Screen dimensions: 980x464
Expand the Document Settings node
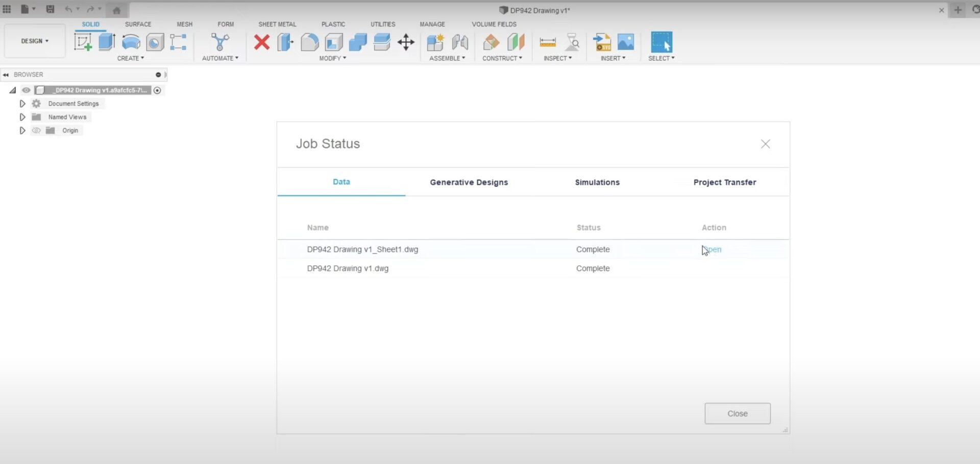point(22,104)
